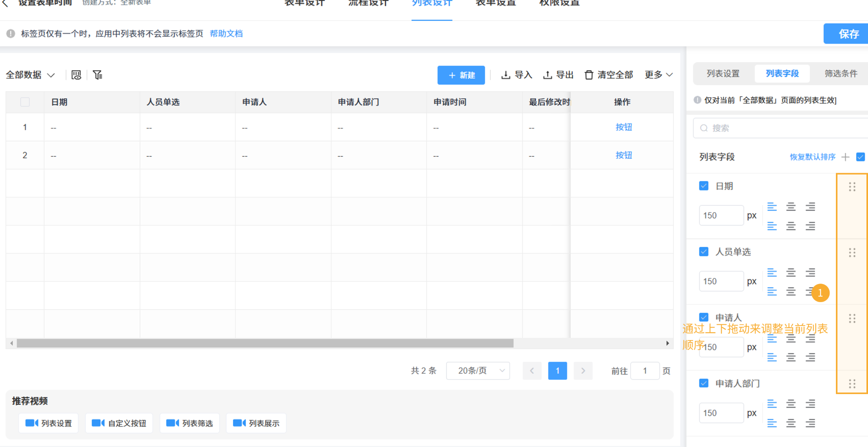This screenshot has height=447, width=868.
Task: Click the plus icon beside 恢复默认排序
Action: [846, 157]
